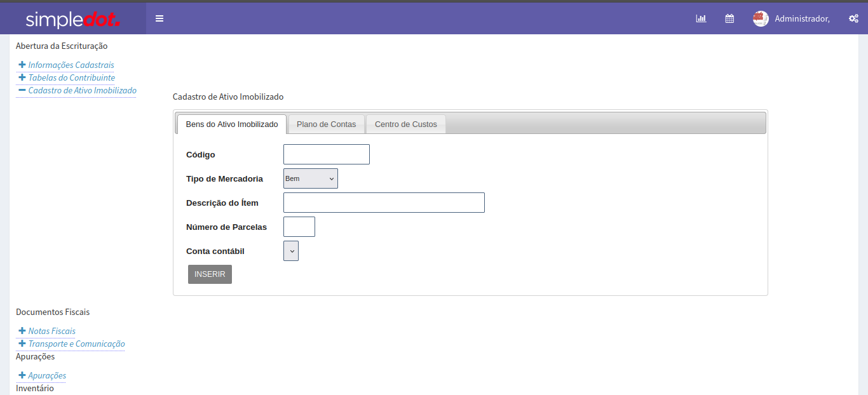The height and width of the screenshot is (395, 868).
Task: Click the Administrador user avatar
Action: 761,18
